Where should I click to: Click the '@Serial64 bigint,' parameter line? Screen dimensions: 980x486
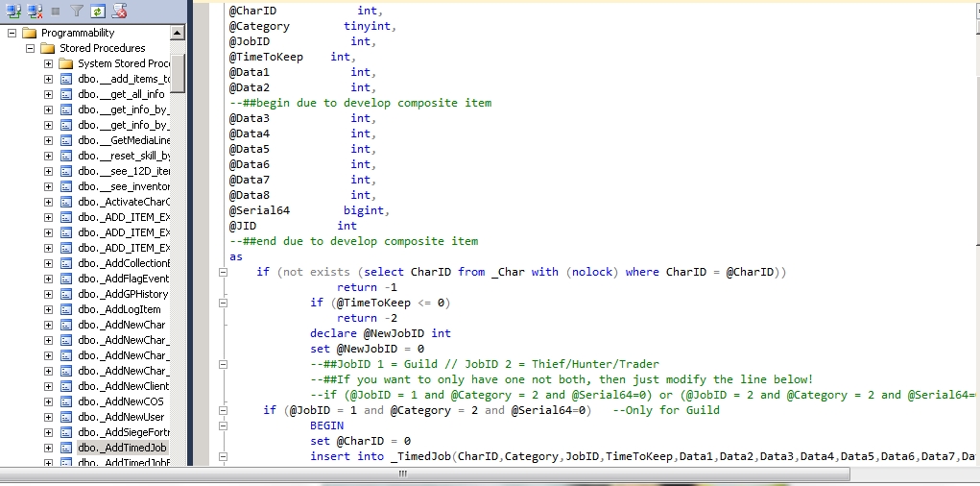pyautogui.click(x=309, y=210)
